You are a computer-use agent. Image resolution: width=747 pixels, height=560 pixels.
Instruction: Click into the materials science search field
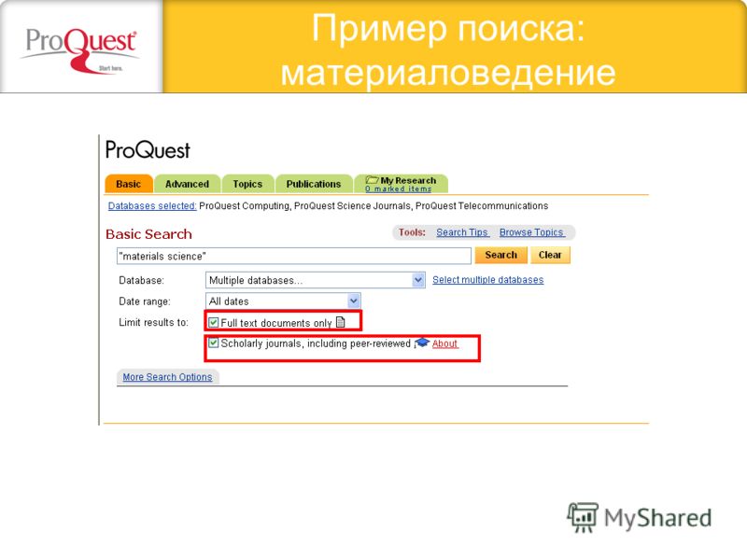(294, 256)
